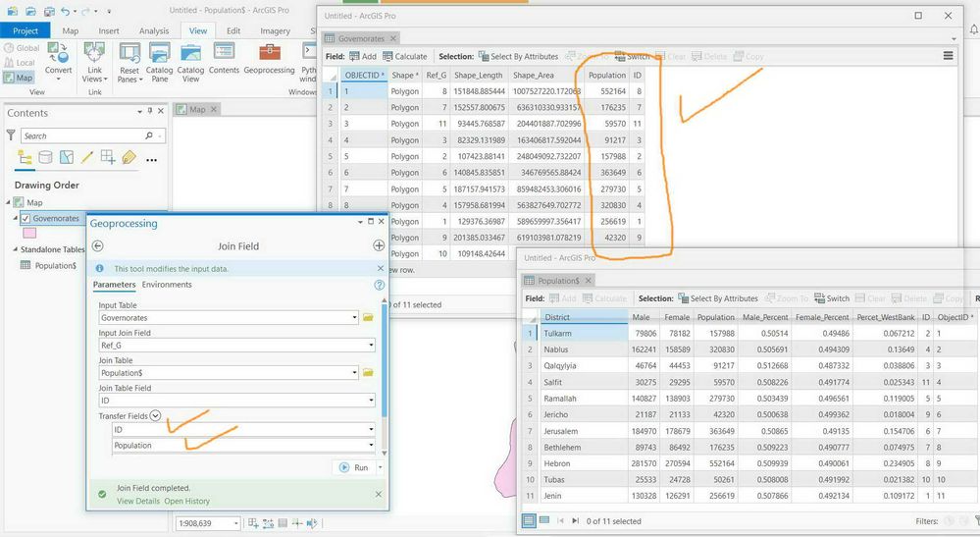Select List By Snapping grid icon in Contents
Screen dimensions: 980x537
click(108, 157)
